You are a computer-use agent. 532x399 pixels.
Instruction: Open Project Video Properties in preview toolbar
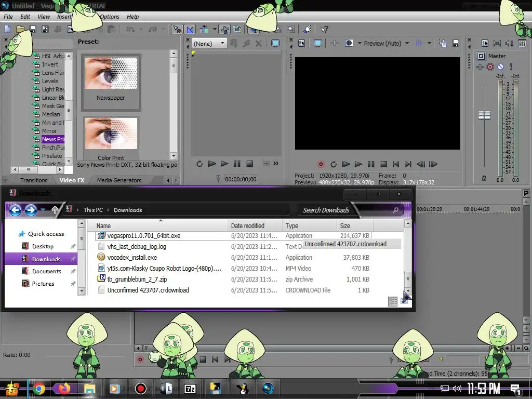click(x=302, y=43)
